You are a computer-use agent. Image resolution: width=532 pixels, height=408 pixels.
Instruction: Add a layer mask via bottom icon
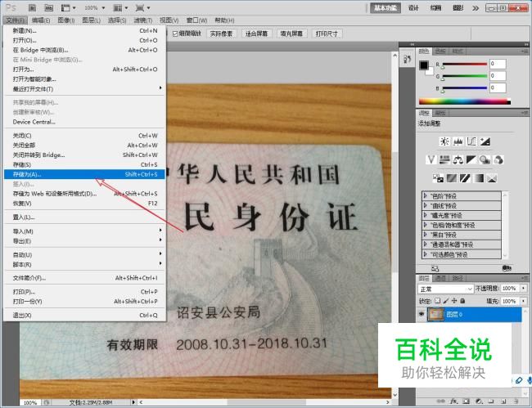pyautogui.click(x=467, y=401)
